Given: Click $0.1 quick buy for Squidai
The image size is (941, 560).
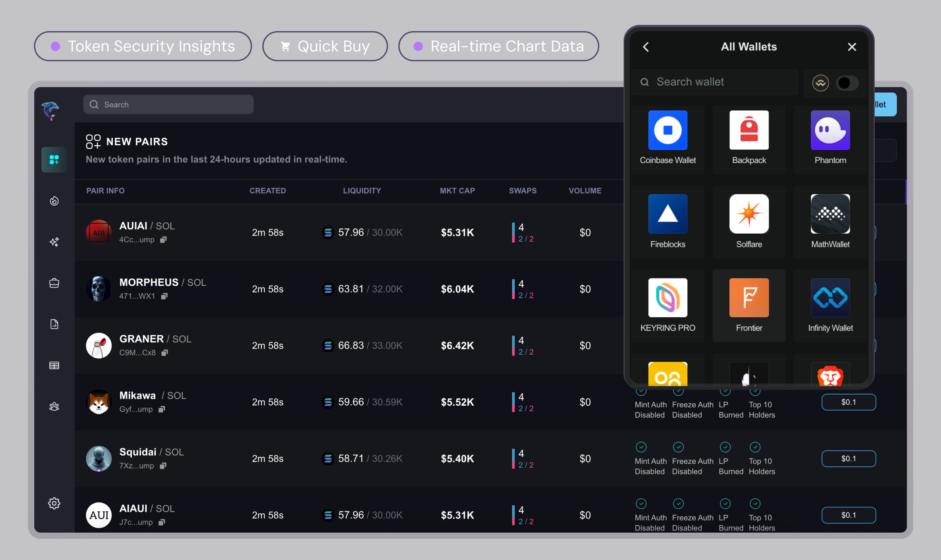Looking at the screenshot, I should (x=848, y=459).
